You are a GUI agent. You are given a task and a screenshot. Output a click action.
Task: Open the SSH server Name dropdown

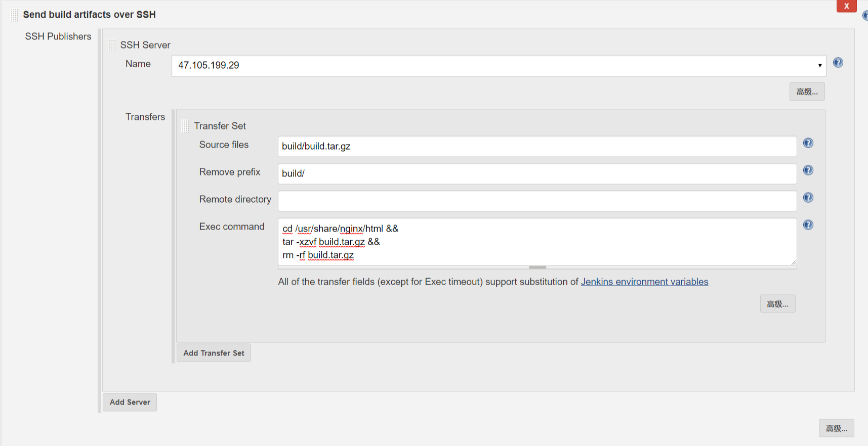pos(499,66)
